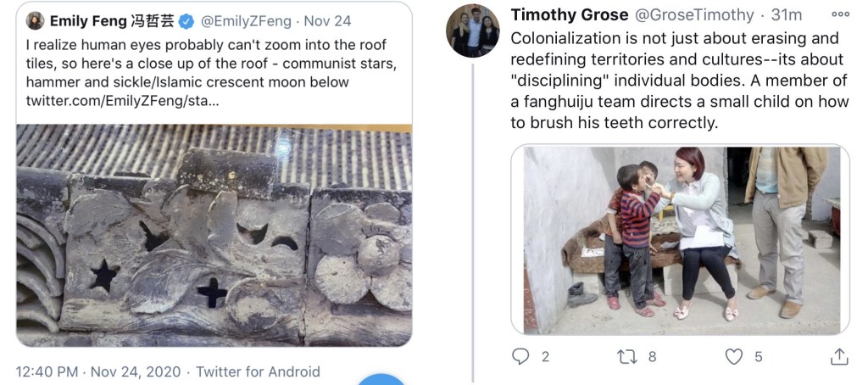Open Timothy Grose's profile picture

click(x=472, y=31)
